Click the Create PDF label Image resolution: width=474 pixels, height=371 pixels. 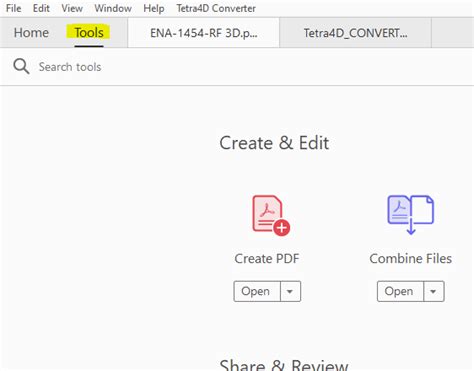(267, 259)
